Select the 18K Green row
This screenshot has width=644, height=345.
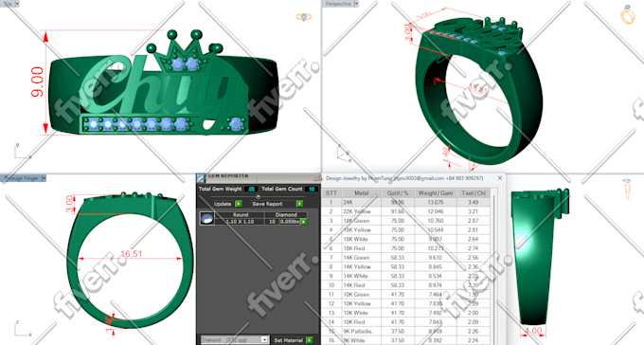[406, 221]
